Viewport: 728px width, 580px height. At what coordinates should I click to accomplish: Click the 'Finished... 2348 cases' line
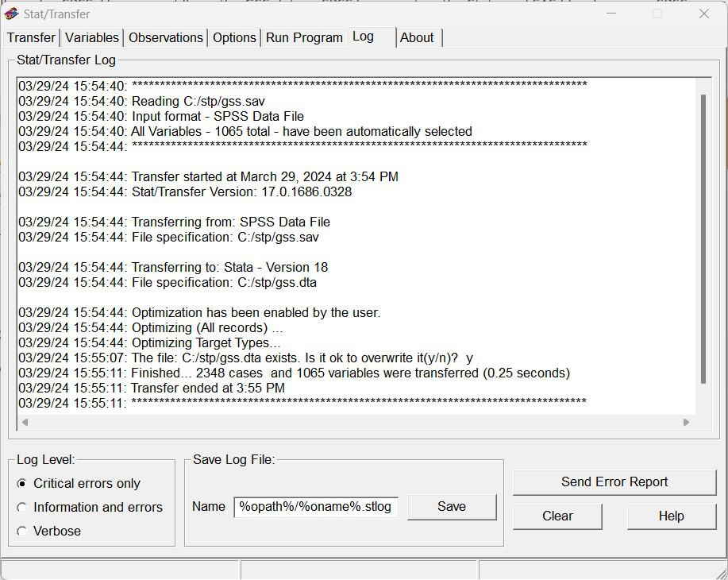(295, 373)
